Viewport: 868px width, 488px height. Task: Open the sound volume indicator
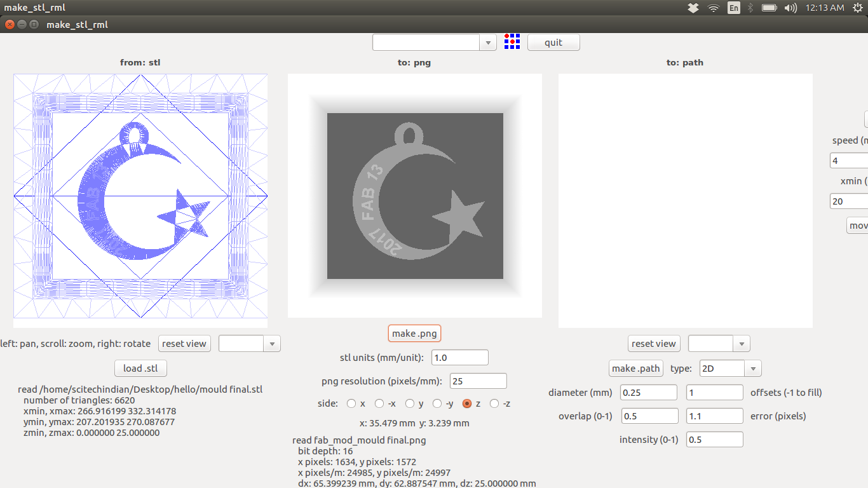point(790,8)
